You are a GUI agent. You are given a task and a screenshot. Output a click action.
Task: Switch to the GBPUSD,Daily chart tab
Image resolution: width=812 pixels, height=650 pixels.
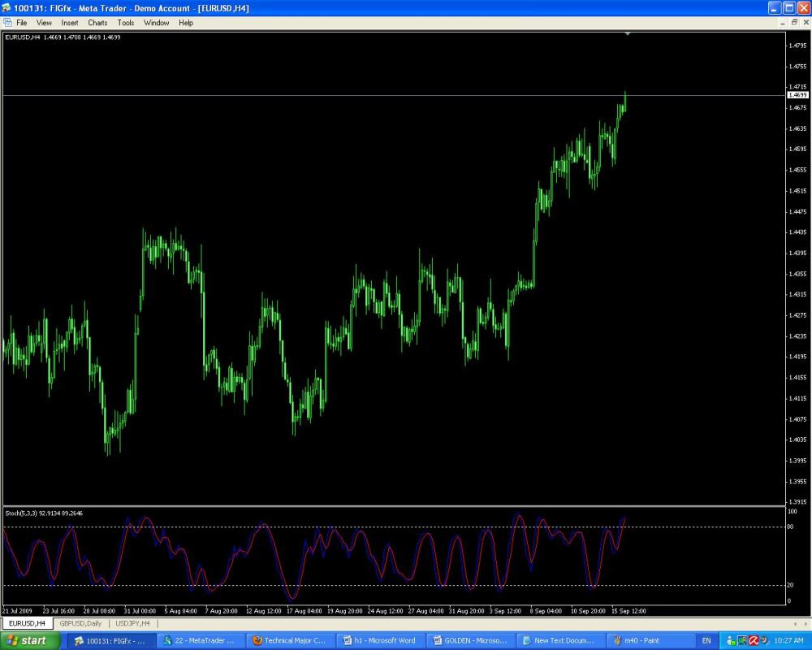pyautogui.click(x=80, y=623)
